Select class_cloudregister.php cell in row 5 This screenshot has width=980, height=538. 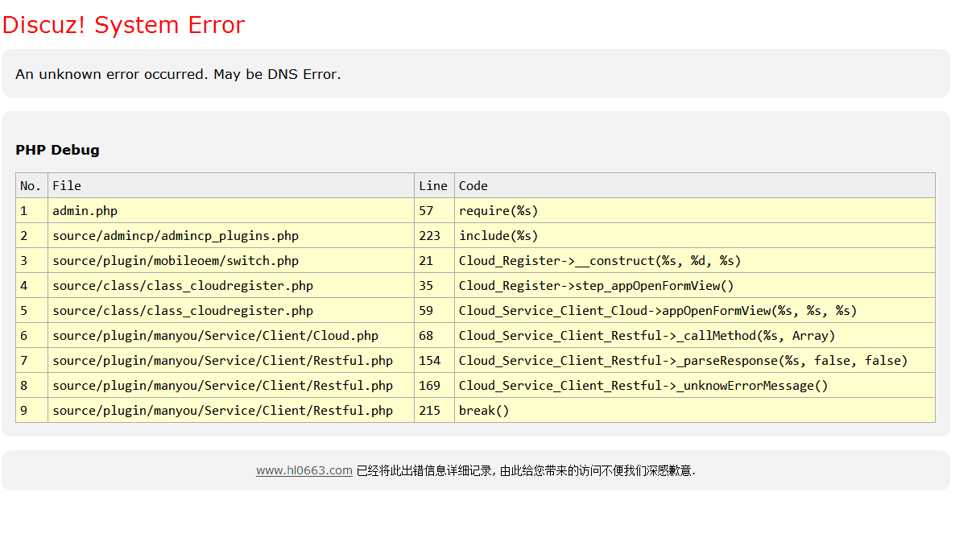click(231, 311)
